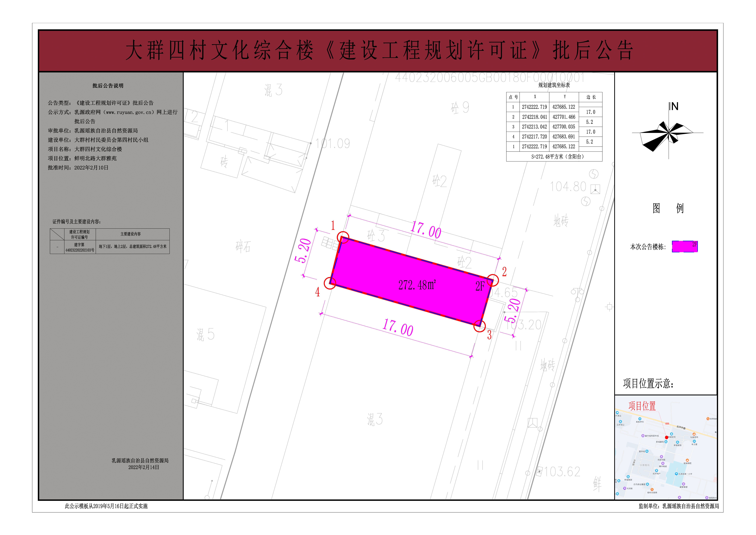Click the G323 highway badge on the map

(x=667, y=424)
